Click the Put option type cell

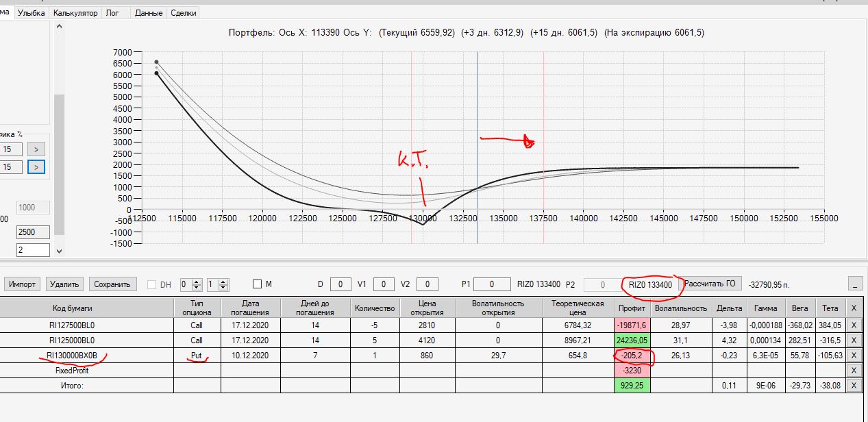(197, 355)
